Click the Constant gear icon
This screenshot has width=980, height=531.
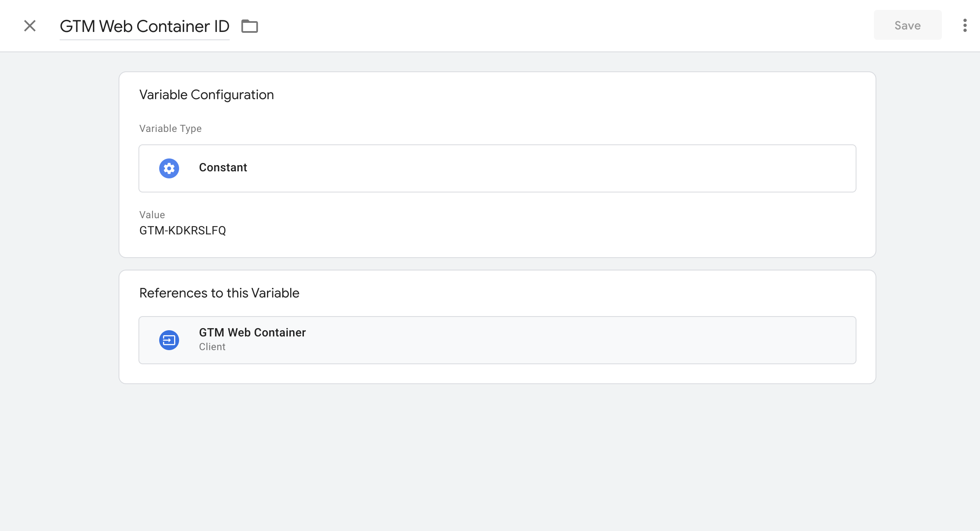(169, 168)
